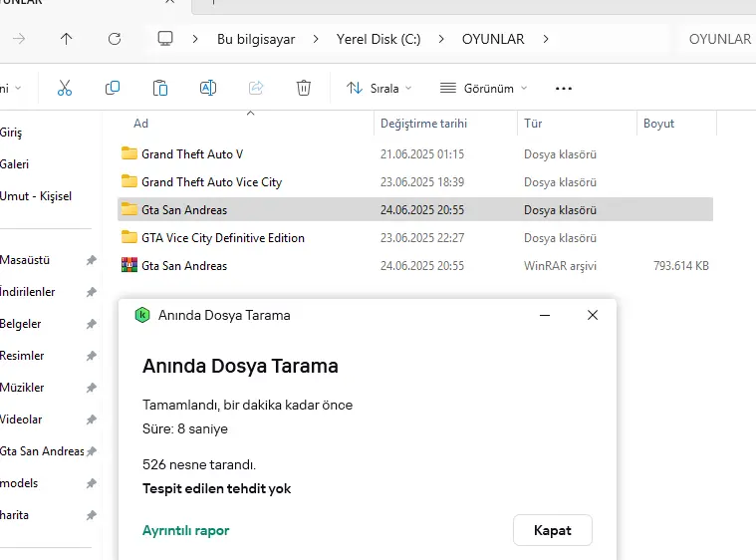
Task: Sort by Değiştirme tarihi column header
Action: tap(423, 124)
